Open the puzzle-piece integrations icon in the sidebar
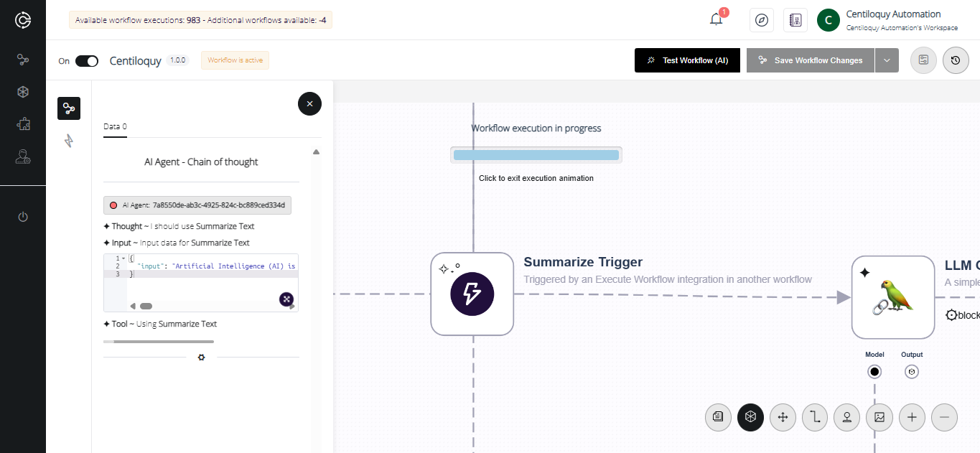 click(23, 124)
